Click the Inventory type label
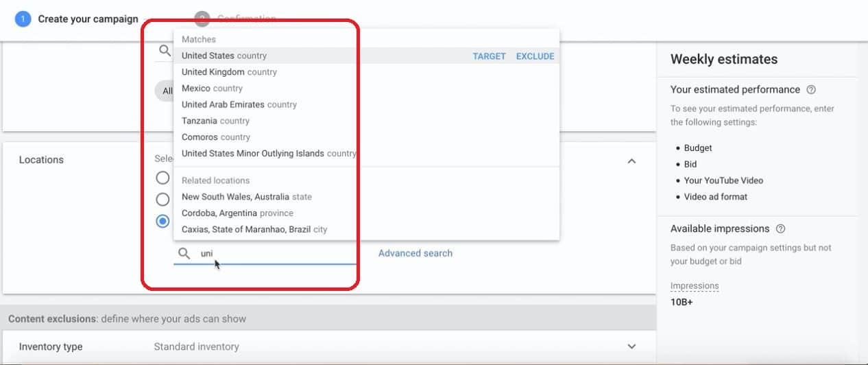 51,346
